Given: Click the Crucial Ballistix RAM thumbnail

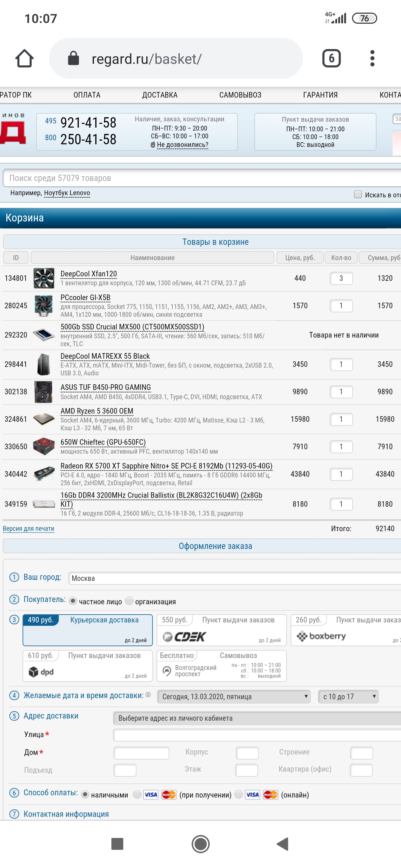Looking at the screenshot, I should click(x=44, y=504).
